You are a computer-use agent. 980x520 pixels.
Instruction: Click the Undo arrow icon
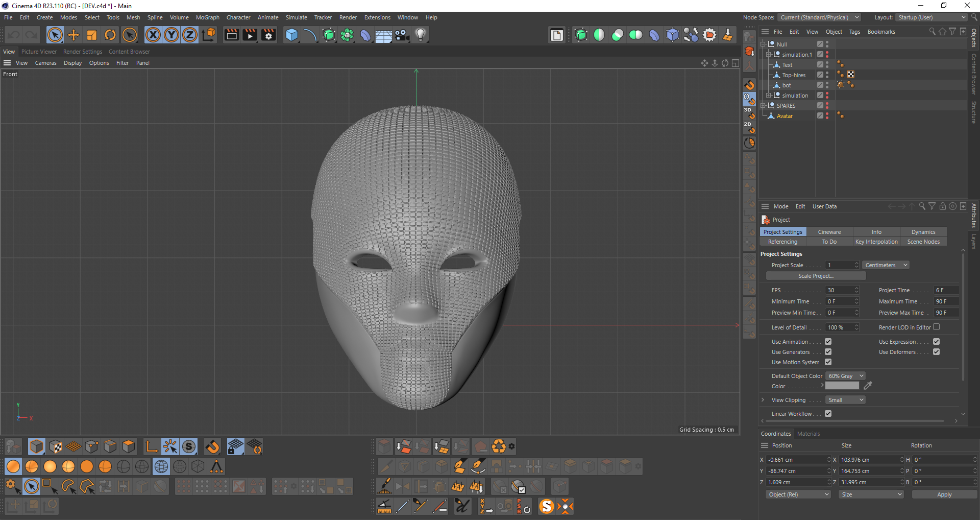[x=14, y=35]
